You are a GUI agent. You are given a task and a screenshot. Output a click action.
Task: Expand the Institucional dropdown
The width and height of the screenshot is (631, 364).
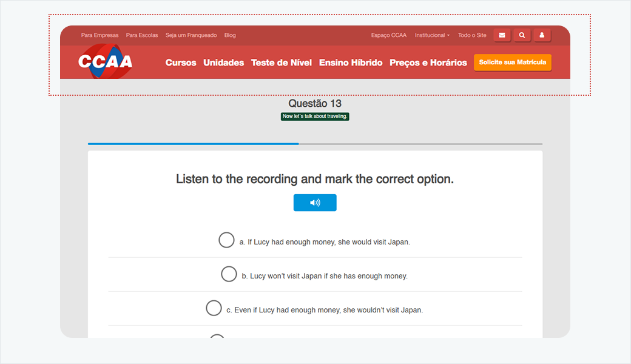(432, 35)
